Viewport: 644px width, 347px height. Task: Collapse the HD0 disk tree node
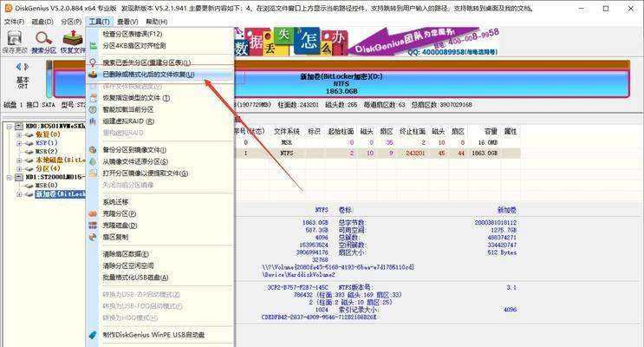[x=9, y=126]
